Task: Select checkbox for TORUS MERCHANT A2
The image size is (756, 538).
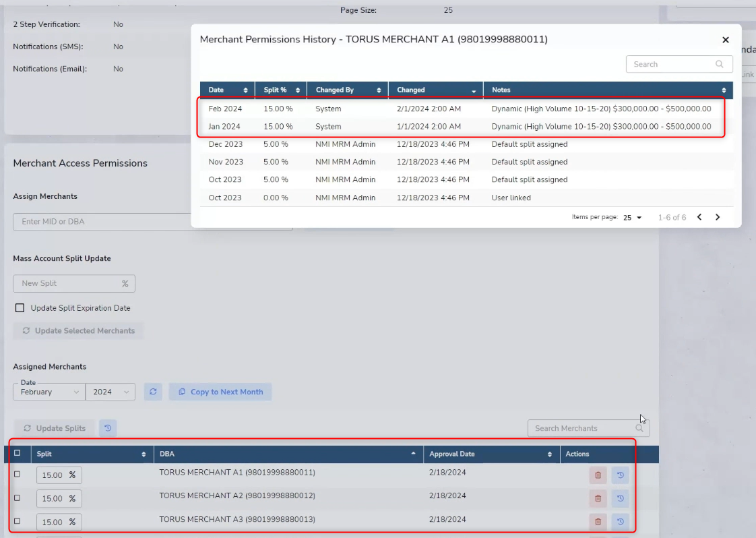Action: tap(18, 498)
